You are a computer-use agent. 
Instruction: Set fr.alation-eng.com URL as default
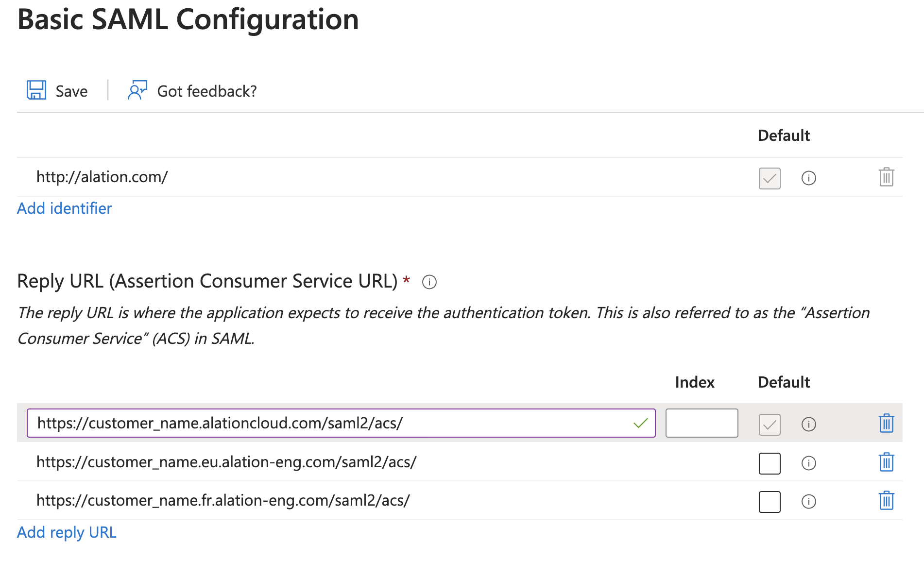point(770,502)
